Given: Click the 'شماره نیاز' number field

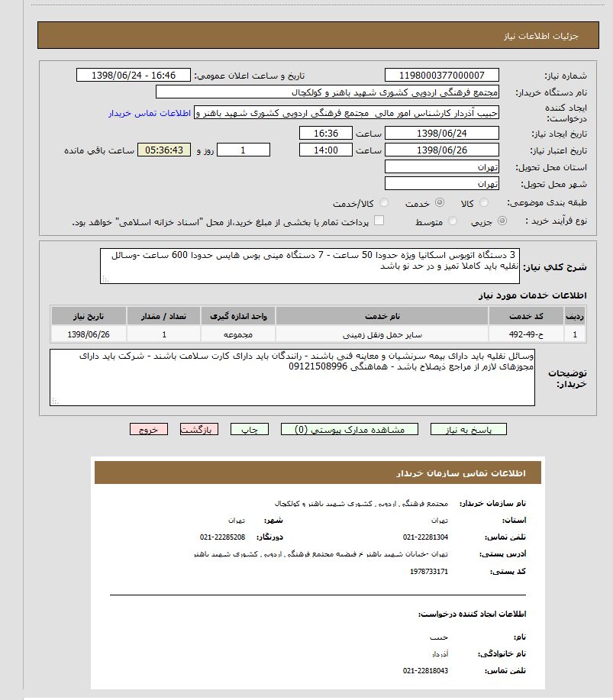Looking at the screenshot, I should (442, 76).
